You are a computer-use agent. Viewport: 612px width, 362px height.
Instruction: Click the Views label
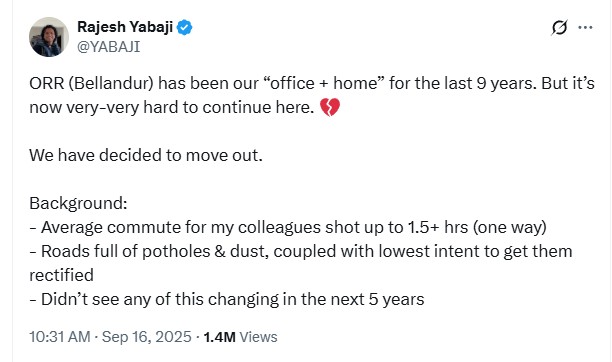coord(258,337)
